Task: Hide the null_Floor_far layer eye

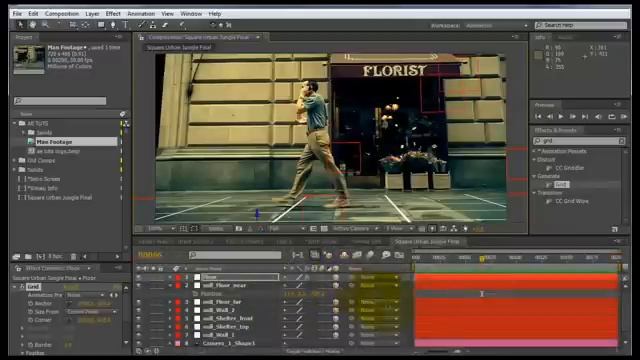Action: click(139, 302)
